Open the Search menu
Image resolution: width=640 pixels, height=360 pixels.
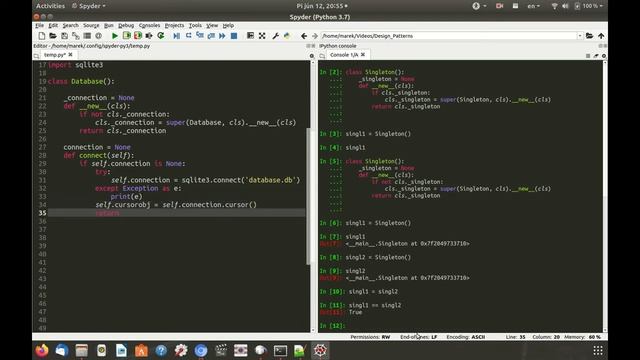point(70,25)
